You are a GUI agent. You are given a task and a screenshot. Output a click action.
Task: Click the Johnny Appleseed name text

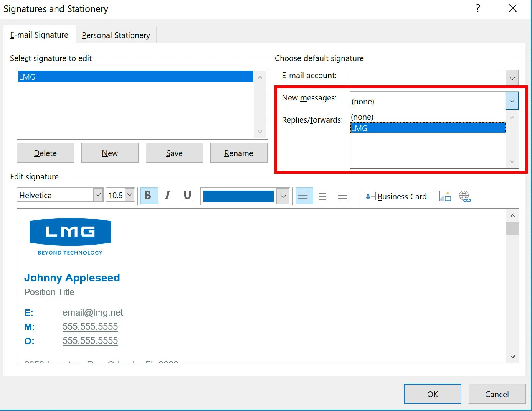[x=72, y=278]
